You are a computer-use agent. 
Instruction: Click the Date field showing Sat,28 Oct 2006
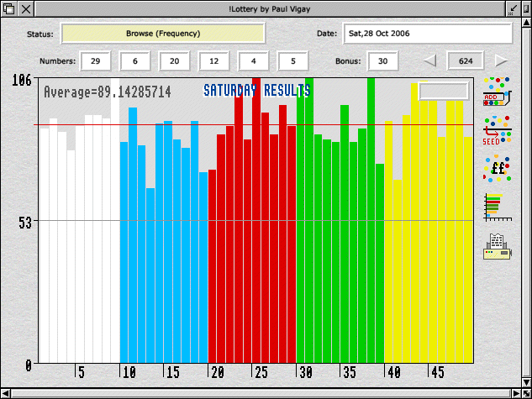(428, 34)
